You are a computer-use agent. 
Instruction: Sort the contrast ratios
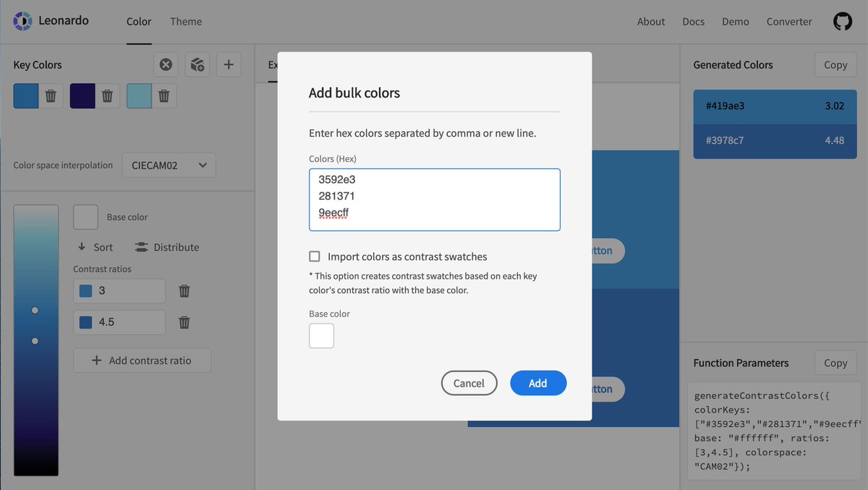pyautogui.click(x=95, y=247)
